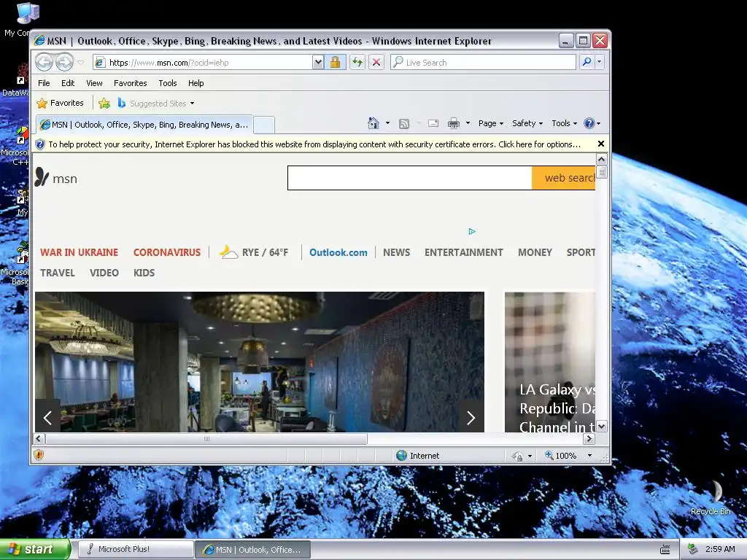Click the msn.com address bar field
This screenshot has height=560, width=747.
pyautogui.click(x=203, y=63)
